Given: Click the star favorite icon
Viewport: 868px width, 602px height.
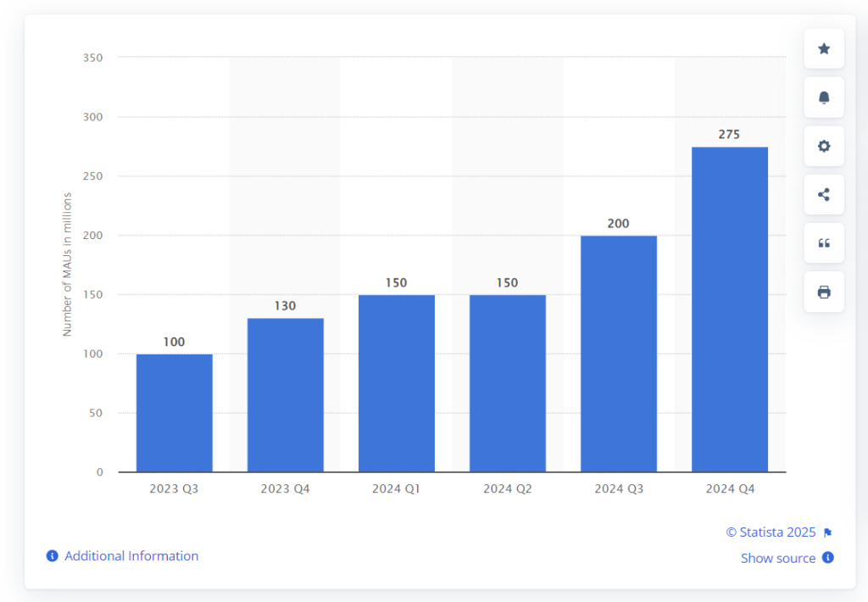Looking at the screenshot, I should coord(823,49).
